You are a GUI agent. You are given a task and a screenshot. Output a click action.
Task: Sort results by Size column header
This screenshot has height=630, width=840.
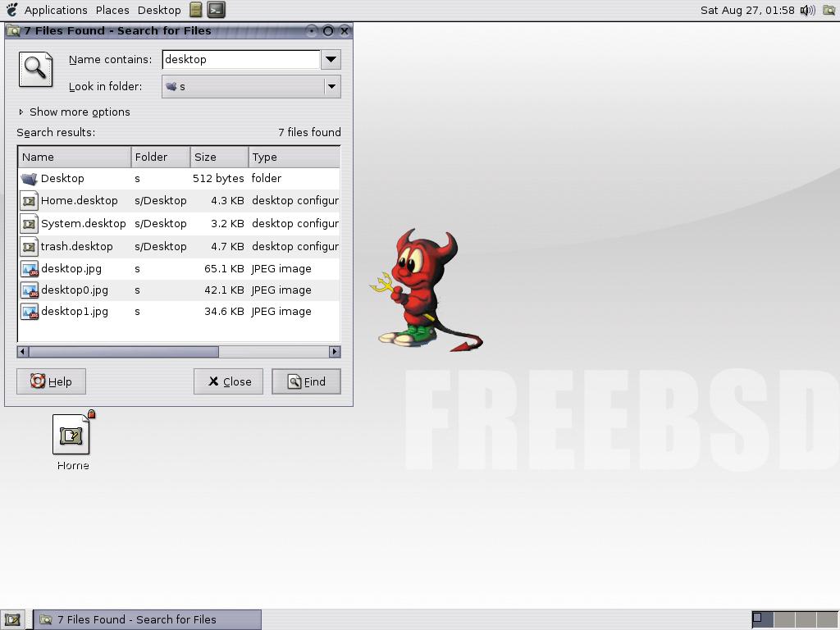220,157
